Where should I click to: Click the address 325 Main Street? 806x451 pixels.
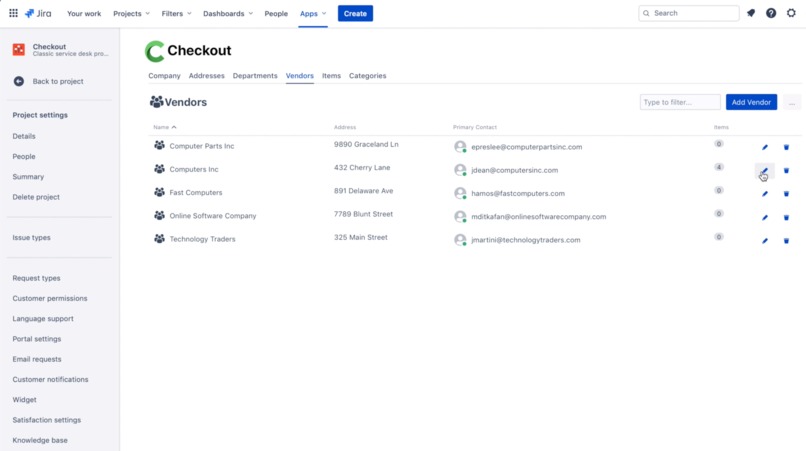[x=361, y=238]
